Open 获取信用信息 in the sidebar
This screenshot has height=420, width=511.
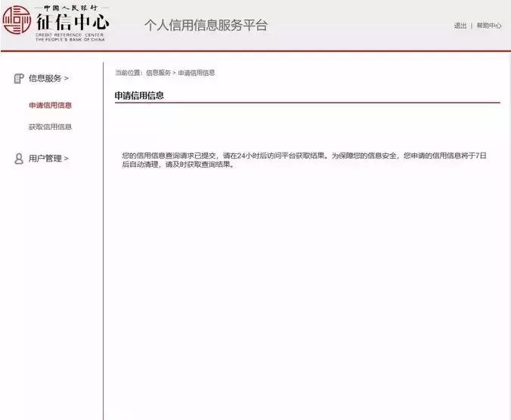[50, 127]
